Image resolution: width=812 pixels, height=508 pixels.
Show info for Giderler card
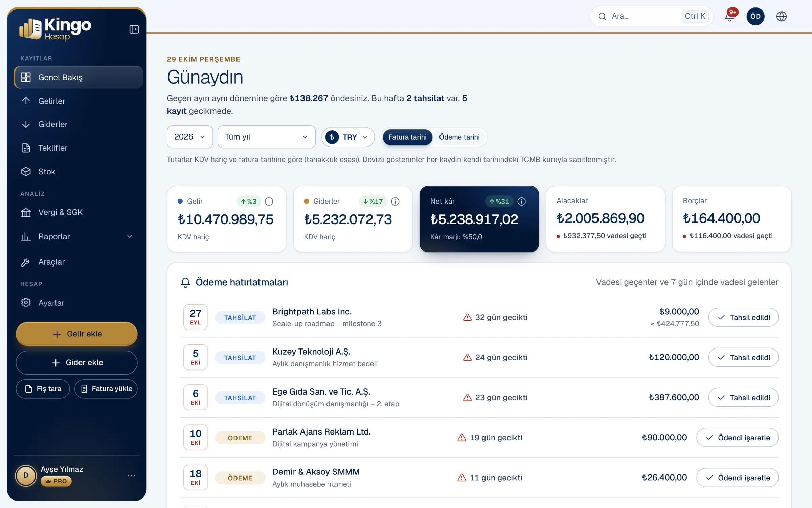[395, 202]
